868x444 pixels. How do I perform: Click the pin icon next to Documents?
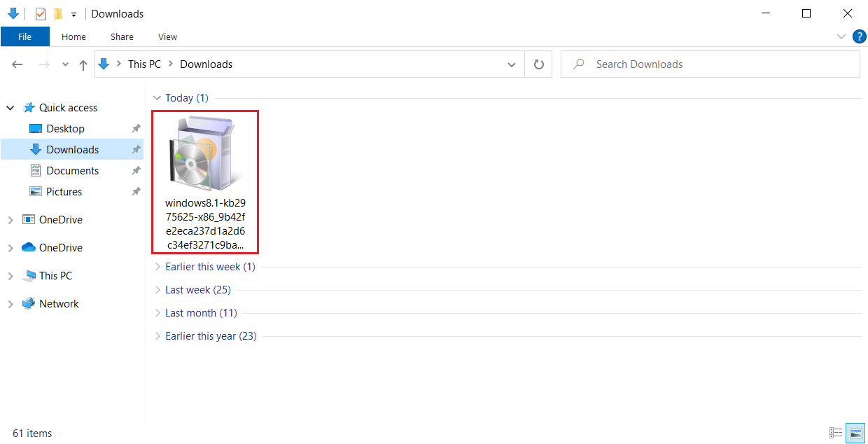tap(136, 171)
